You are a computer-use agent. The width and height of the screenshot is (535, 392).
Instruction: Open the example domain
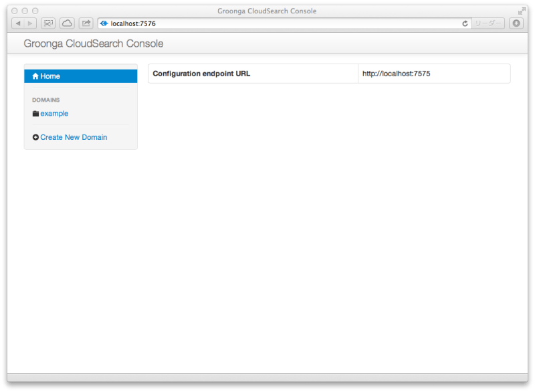pyautogui.click(x=53, y=113)
